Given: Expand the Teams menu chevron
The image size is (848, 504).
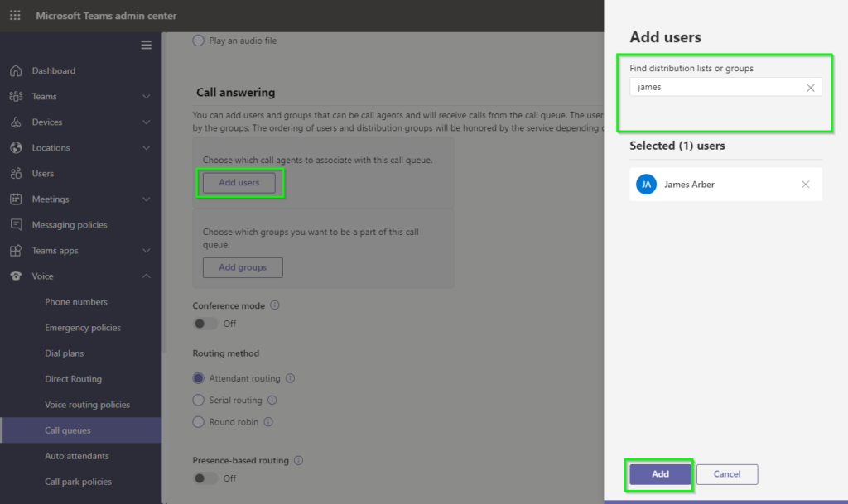Looking at the screenshot, I should (x=146, y=97).
